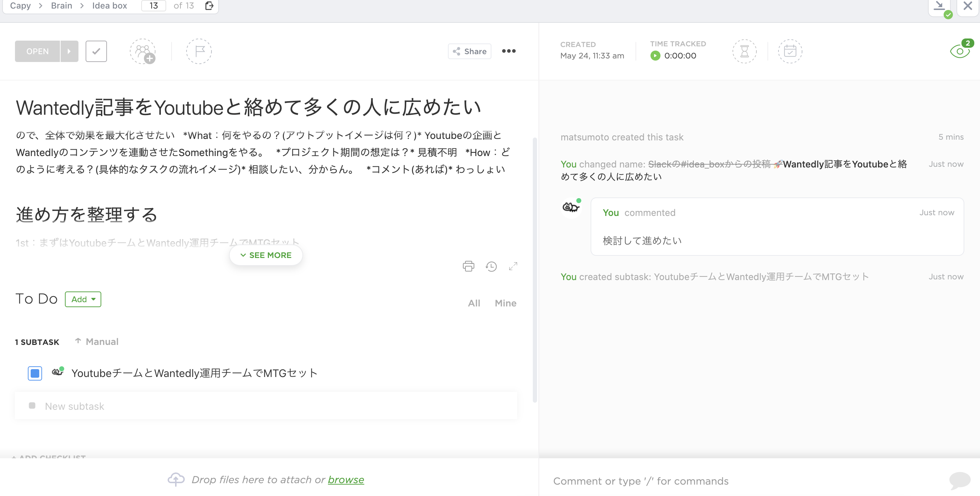Click commenter avatar beside comment
Screen dimensions: 980x496
(571, 207)
